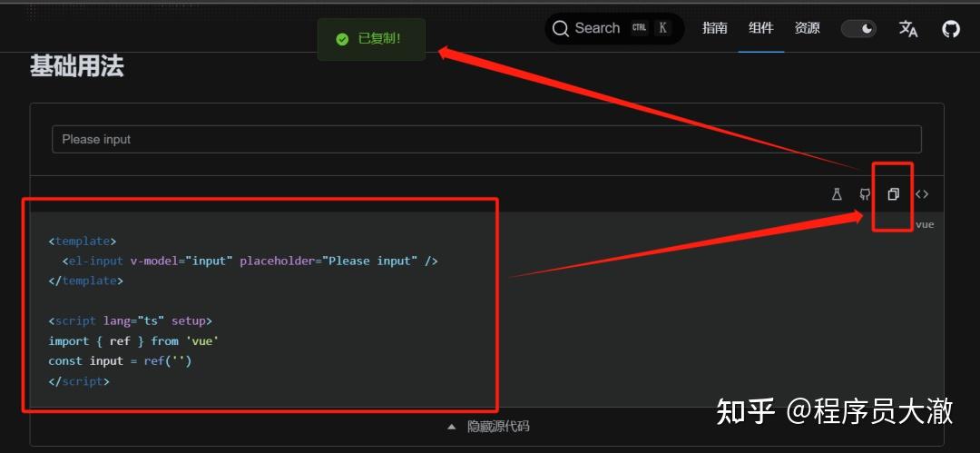The width and height of the screenshot is (980, 453).
Task: Open the playground flask icon
Action: [x=837, y=194]
